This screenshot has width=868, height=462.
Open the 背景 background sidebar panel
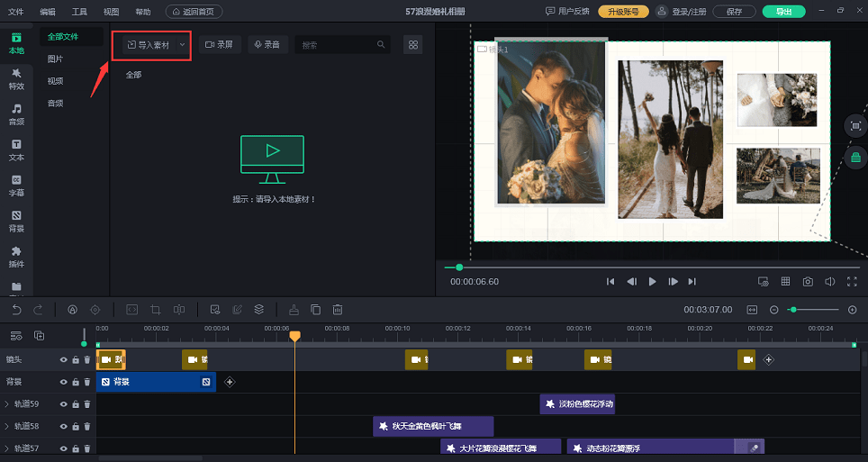(16, 221)
